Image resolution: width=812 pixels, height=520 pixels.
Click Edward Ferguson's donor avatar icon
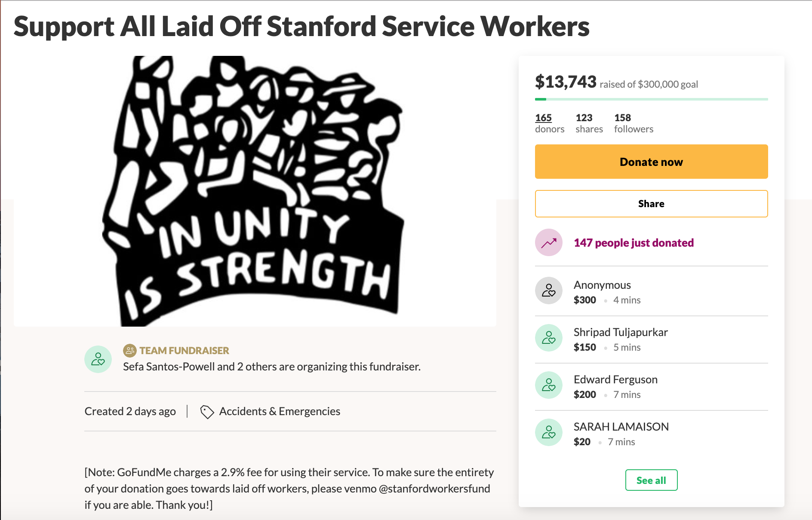coord(548,385)
